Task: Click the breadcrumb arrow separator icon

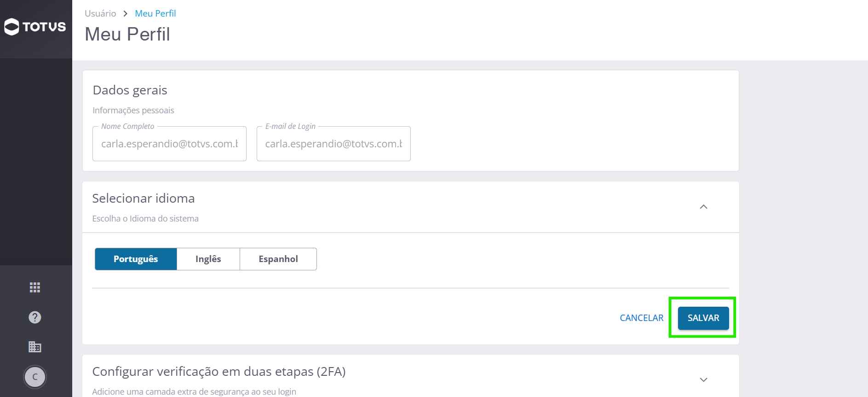Action: point(125,14)
